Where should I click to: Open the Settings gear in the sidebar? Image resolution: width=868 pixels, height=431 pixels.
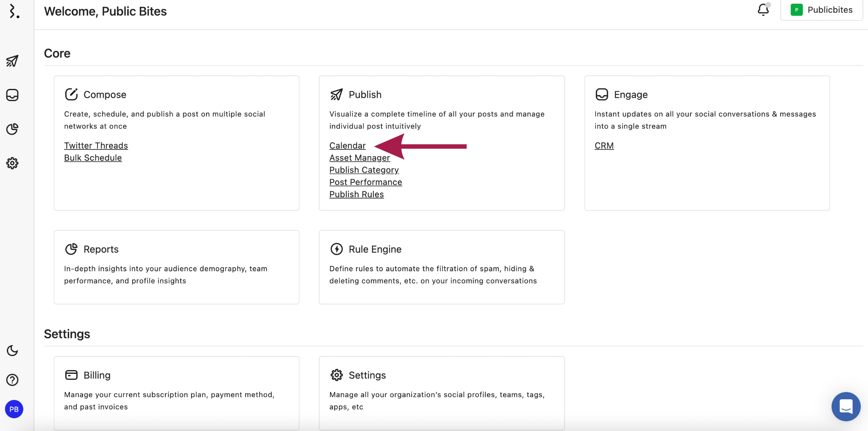coord(12,163)
